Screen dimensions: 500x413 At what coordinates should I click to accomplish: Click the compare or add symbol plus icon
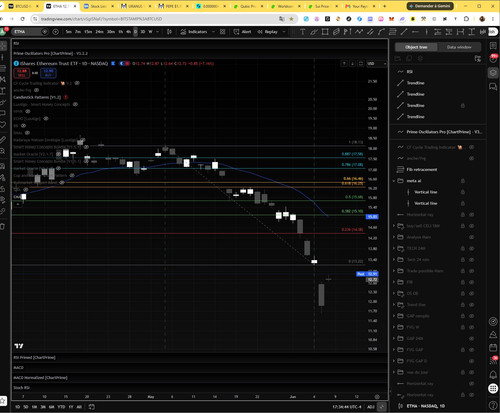(x=55, y=32)
